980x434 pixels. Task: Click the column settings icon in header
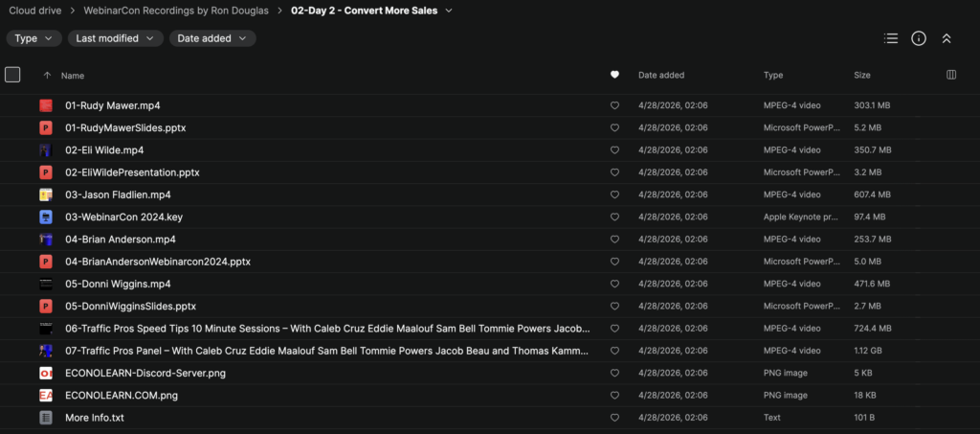(x=951, y=75)
